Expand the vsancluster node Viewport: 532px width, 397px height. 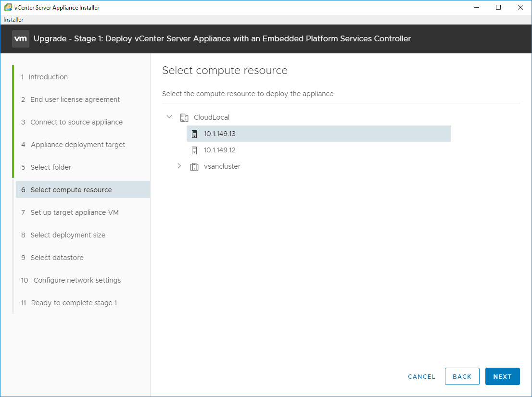coord(179,166)
